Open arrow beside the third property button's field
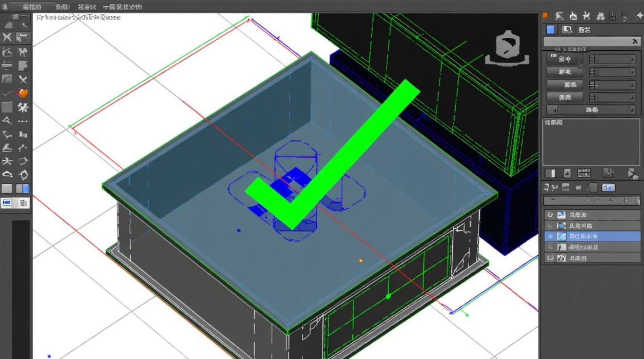Image resolution: width=644 pixels, height=359 pixels. pyautogui.click(x=632, y=85)
